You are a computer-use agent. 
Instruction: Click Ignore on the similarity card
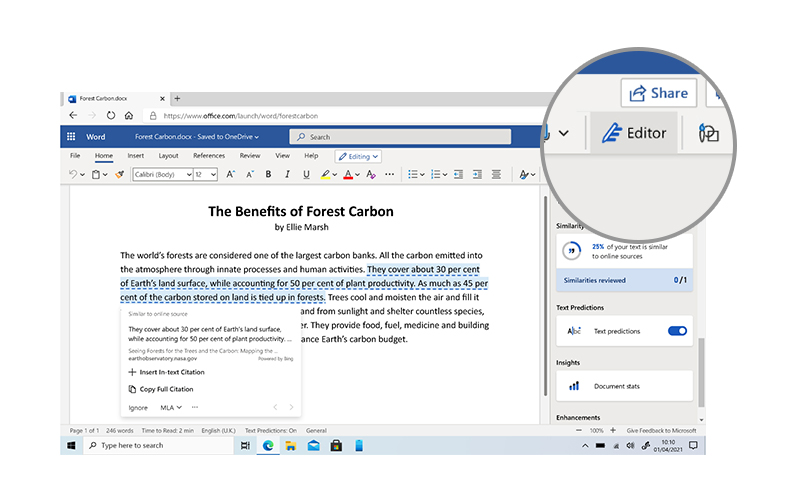pos(138,408)
